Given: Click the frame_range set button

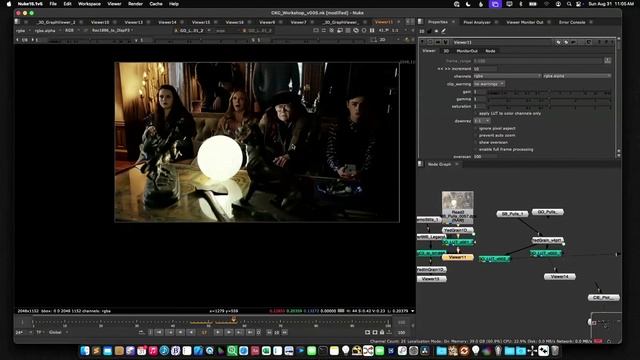Looking at the screenshot, I should tap(607, 60).
